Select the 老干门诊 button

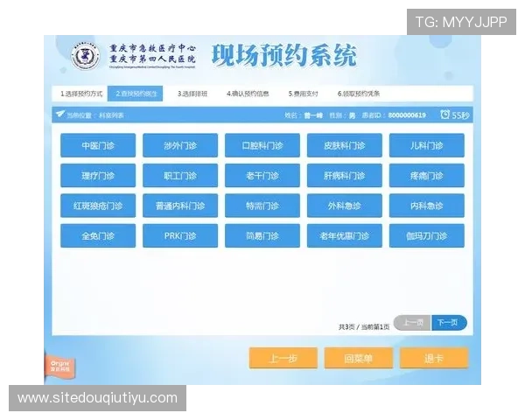(x=262, y=176)
